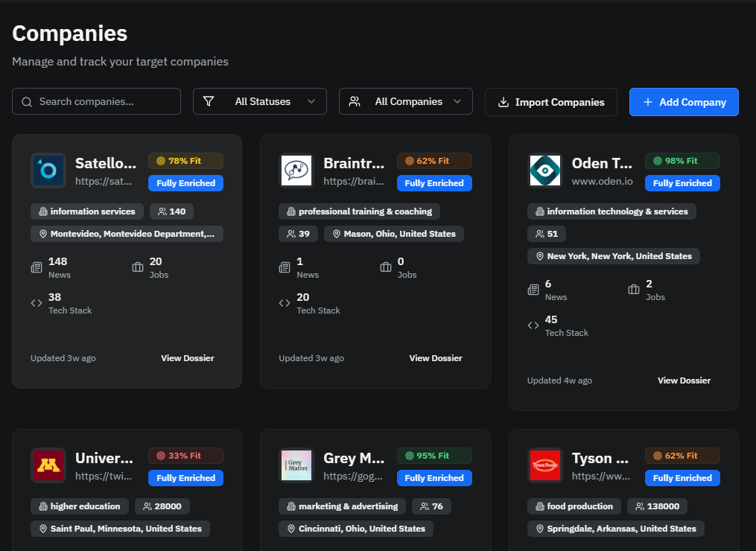Select the higher education industry tag
This screenshot has height=551, width=756.
tap(79, 506)
